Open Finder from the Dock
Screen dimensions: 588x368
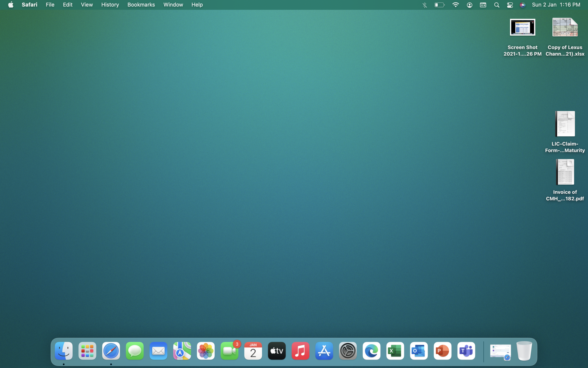tap(64, 351)
